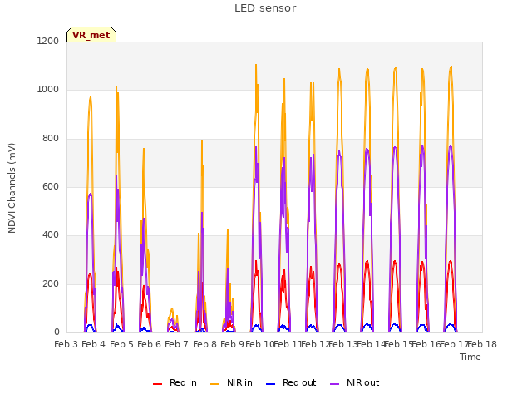532x399 pixels.
Task: Click the 1000 y-axis tick label
Action: 48,90
